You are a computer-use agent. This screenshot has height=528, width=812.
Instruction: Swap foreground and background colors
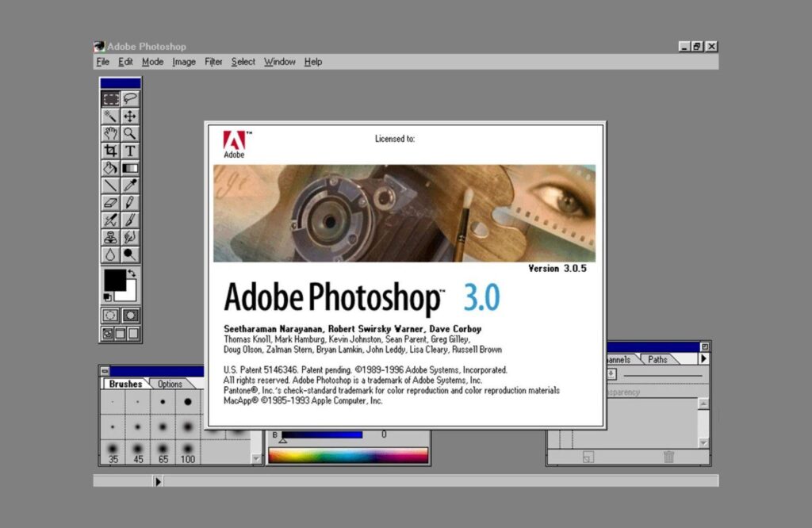pyautogui.click(x=132, y=271)
